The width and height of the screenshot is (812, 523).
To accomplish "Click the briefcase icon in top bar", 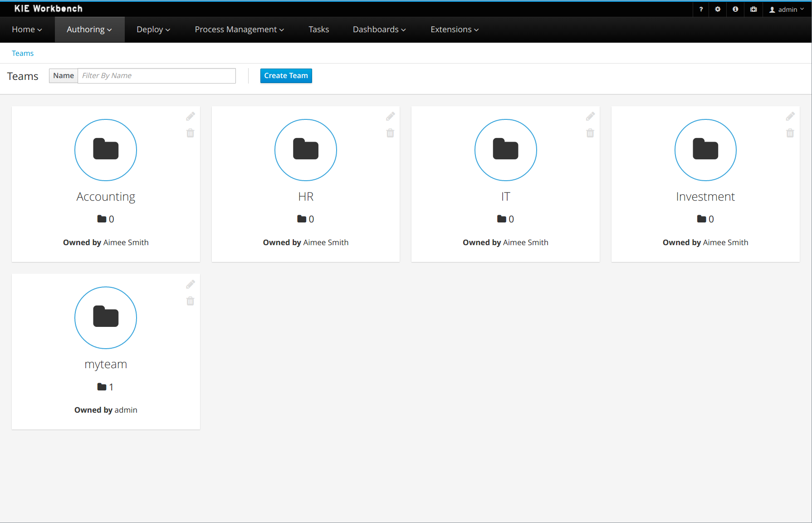I will pyautogui.click(x=753, y=9).
